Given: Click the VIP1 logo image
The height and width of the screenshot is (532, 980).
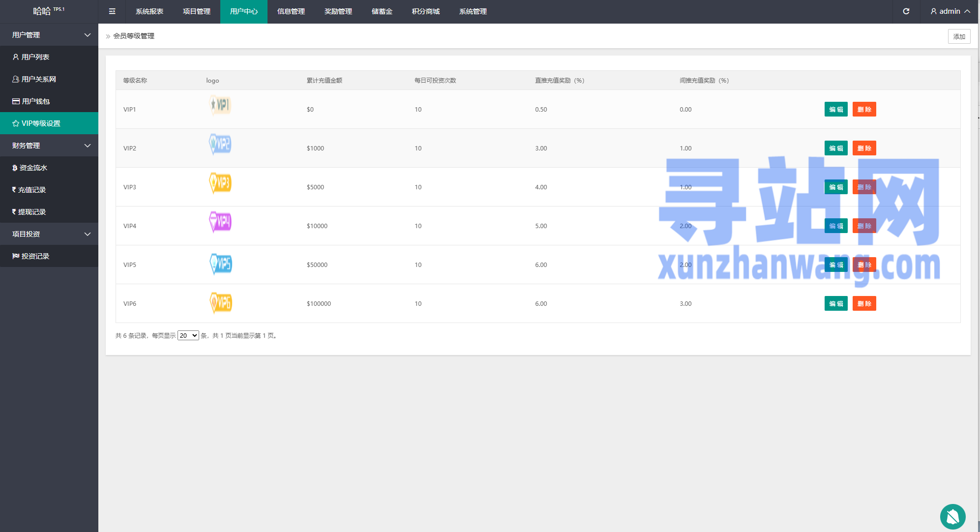Looking at the screenshot, I should [x=220, y=105].
